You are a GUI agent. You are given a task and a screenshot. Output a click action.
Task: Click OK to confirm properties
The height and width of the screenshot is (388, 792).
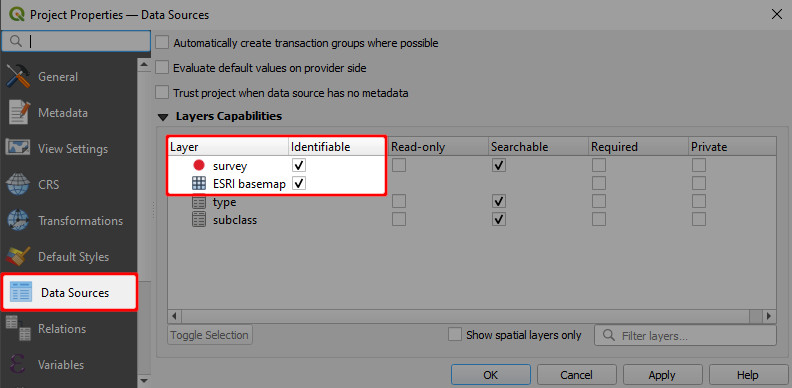tap(490, 375)
